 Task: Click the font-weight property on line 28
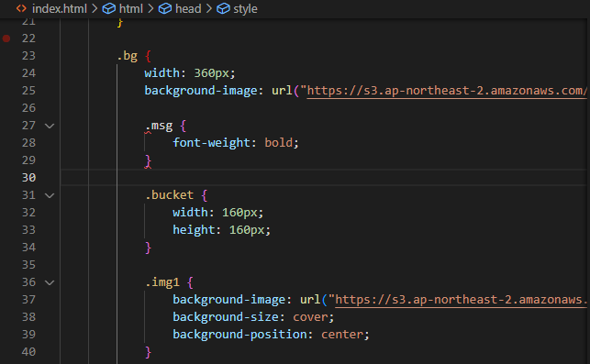click(x=211, y=143)
